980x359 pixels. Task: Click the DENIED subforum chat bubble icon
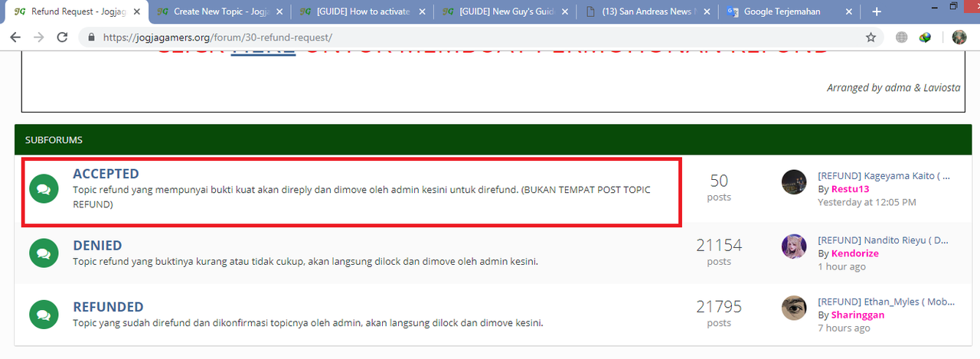(44, 253)
